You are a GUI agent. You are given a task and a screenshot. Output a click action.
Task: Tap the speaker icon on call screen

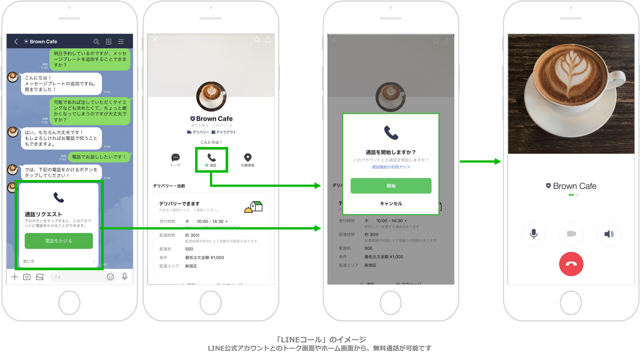pos(608,233)
